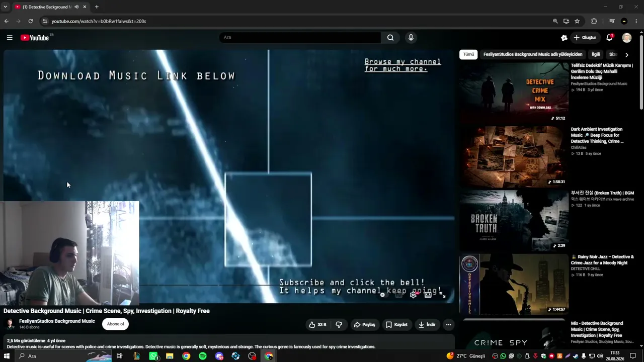Click the Oluştur create button
This screenshot has width=644, height=362.
585,38
